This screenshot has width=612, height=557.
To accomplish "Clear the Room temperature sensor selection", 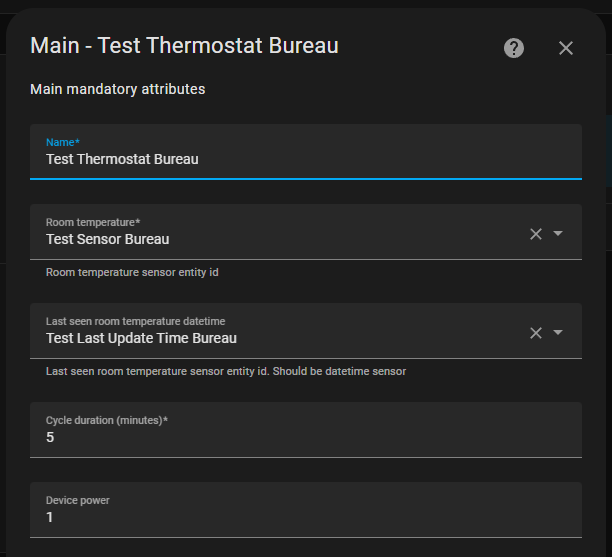I will 536,233.
